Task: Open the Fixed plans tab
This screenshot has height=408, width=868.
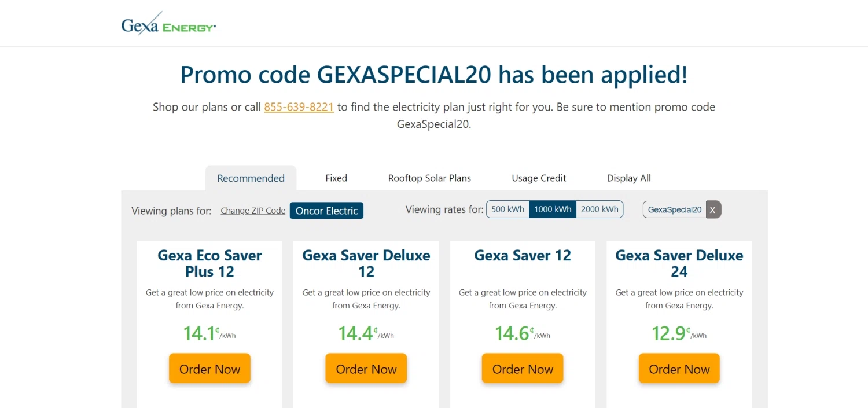Action: point(336,178)
